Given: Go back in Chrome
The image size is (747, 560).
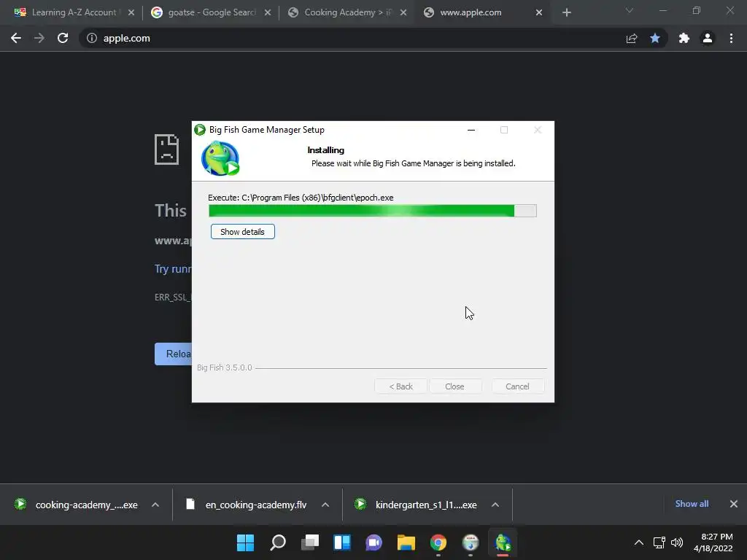Looking at the screenshot, I should [x=16, y=38].
